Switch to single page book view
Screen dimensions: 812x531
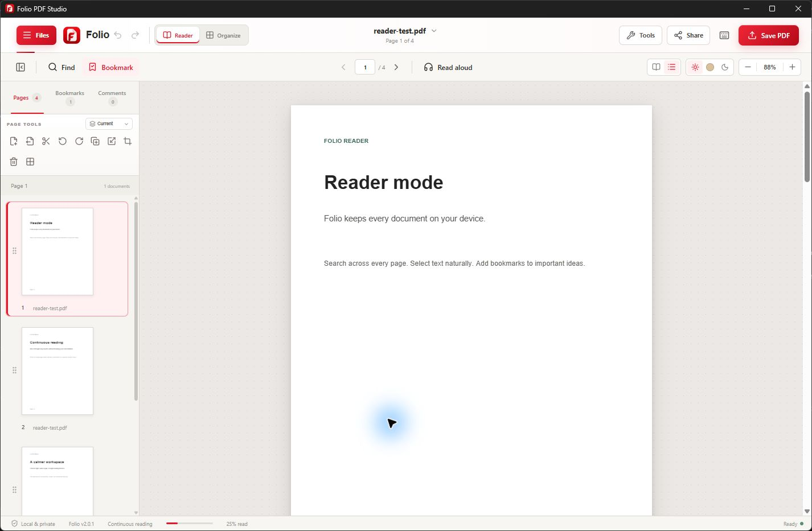656,67
